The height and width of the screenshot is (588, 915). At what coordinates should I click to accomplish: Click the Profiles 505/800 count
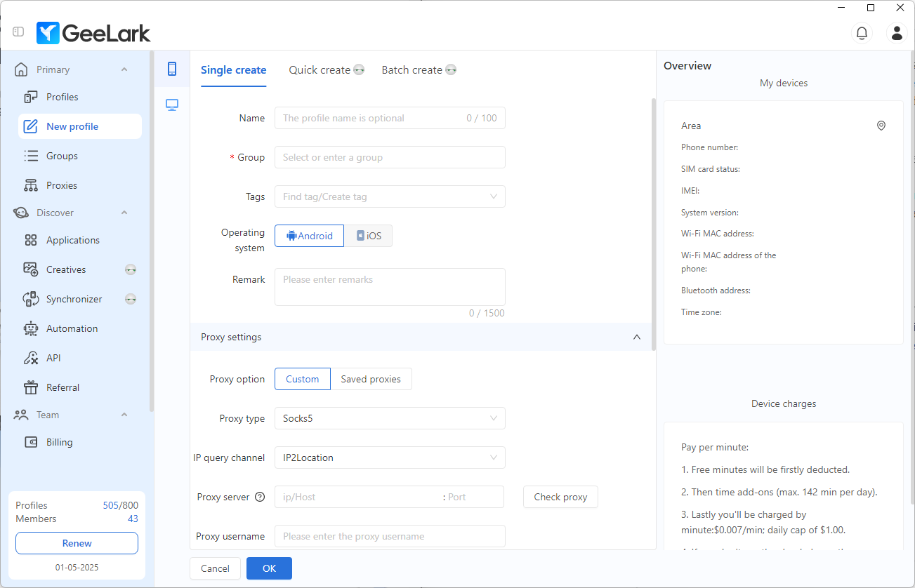121,505
